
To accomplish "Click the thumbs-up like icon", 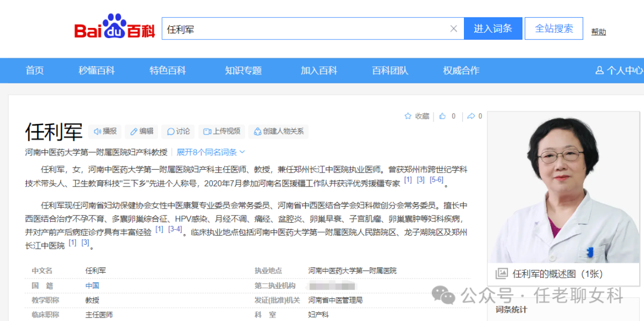I will coord(442,116).
